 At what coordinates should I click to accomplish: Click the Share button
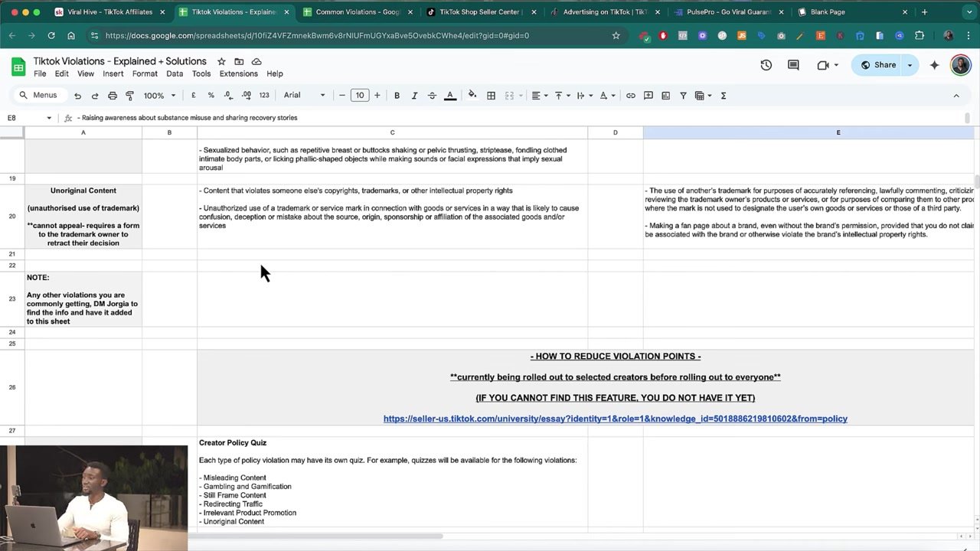click(878, 65)
